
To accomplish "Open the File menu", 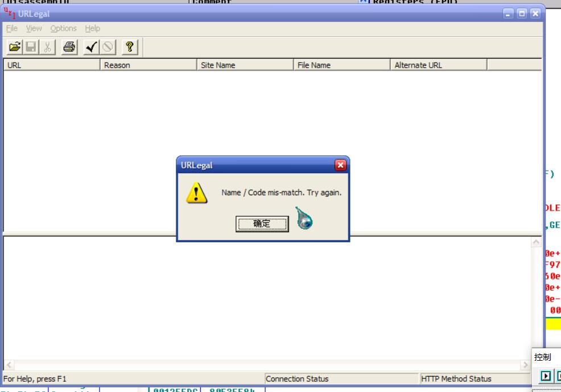I will (12, 28).
